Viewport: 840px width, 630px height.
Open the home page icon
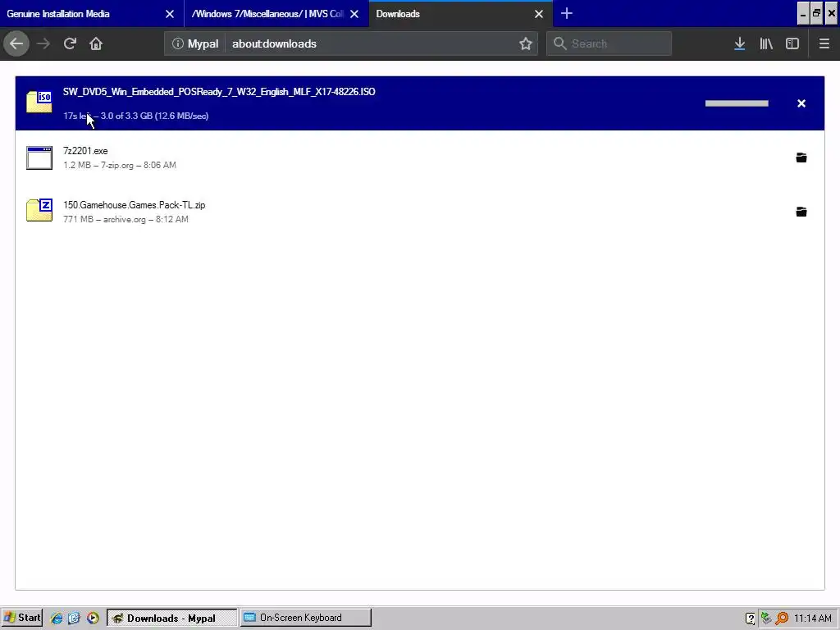click(96, 43)
